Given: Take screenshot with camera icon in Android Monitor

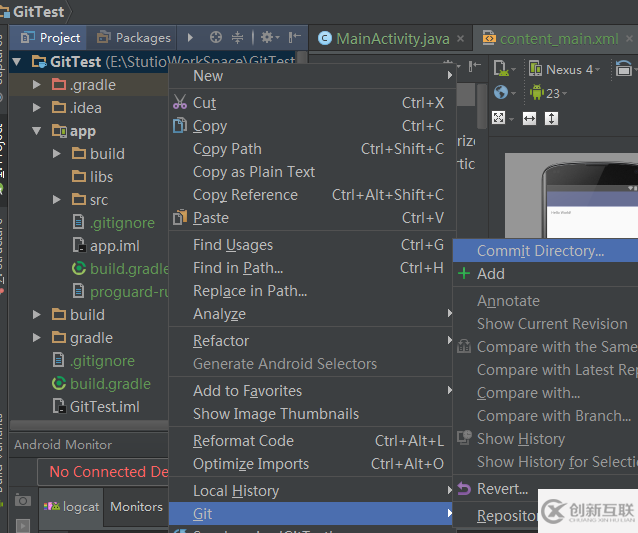Looking at the screenshot, I should pos(23,500).
